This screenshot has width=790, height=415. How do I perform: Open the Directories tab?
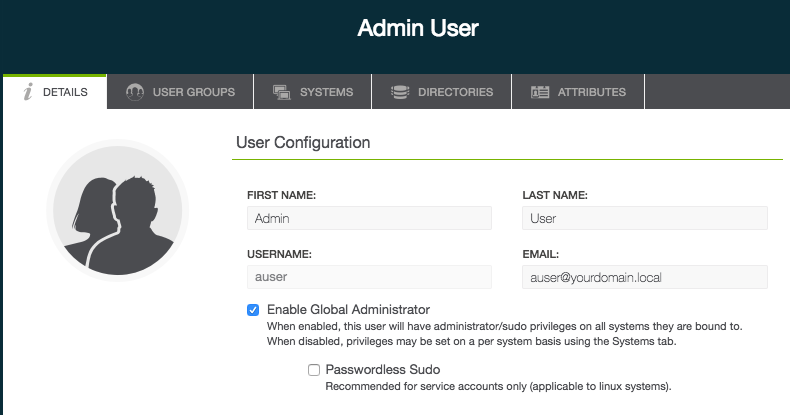tap(442, 92)
